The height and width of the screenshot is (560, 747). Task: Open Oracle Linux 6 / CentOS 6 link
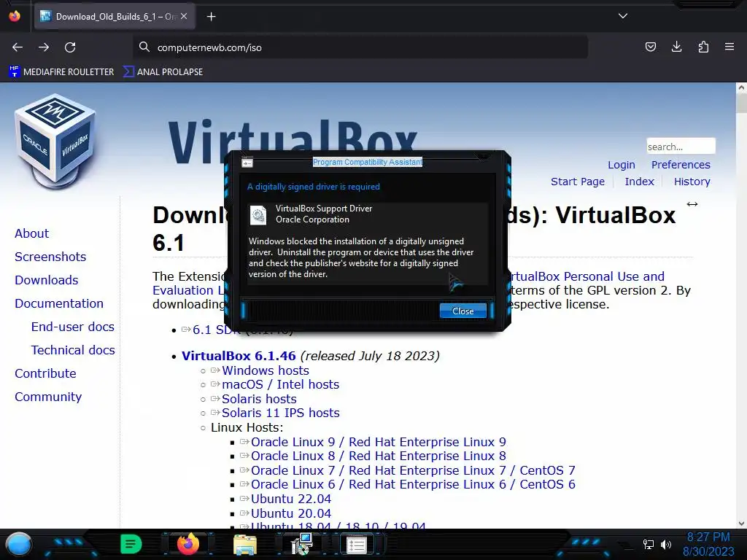click(413, 484)
